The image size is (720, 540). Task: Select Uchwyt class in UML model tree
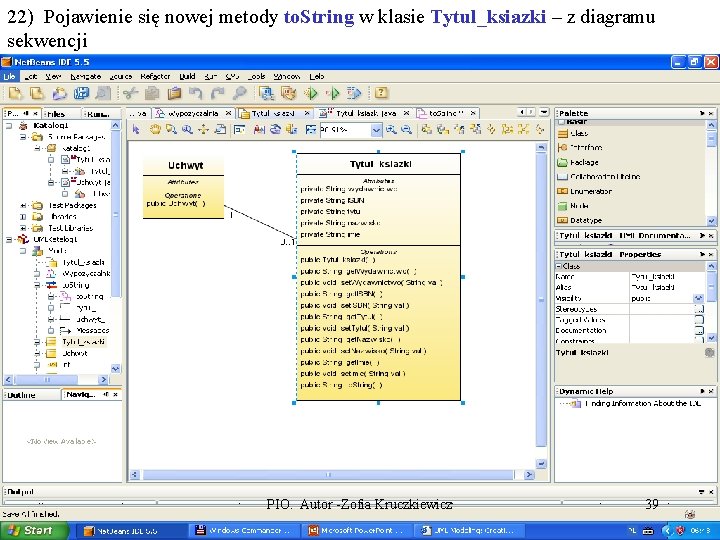[x=75, y=354]
